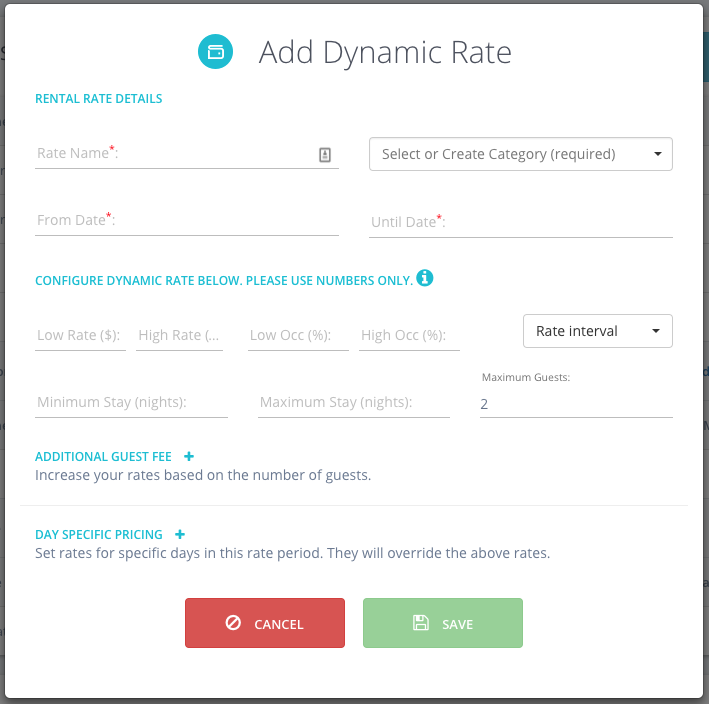
Task: Click the plus icon beside Additional Guest Fee
Action: click(189, 456)
